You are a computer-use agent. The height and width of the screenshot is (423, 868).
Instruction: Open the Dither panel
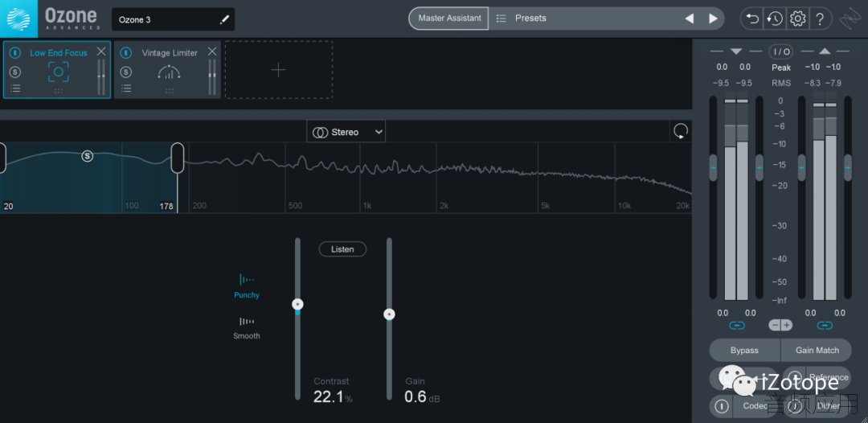click(x=829, y=406)
